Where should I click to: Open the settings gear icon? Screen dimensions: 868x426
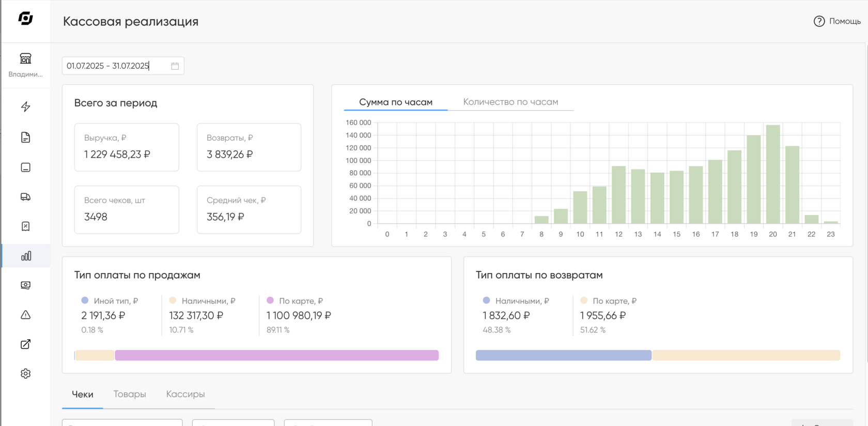click(x=25, y=374)
